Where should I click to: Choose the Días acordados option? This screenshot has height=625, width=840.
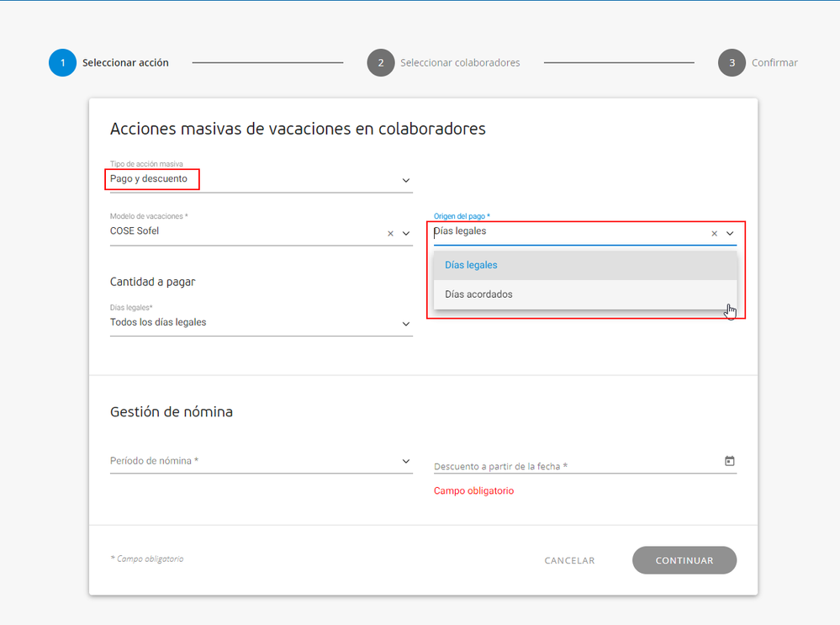tap(478, 294)
